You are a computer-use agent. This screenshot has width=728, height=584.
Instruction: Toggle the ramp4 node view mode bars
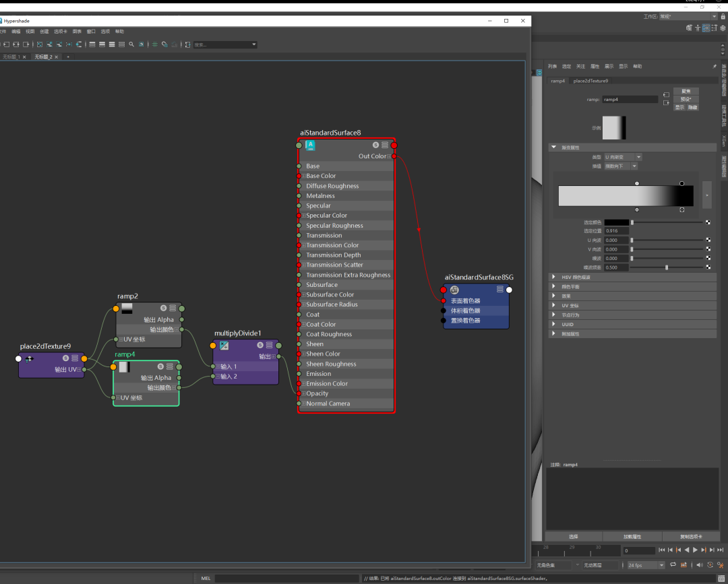tap(170, 366)
